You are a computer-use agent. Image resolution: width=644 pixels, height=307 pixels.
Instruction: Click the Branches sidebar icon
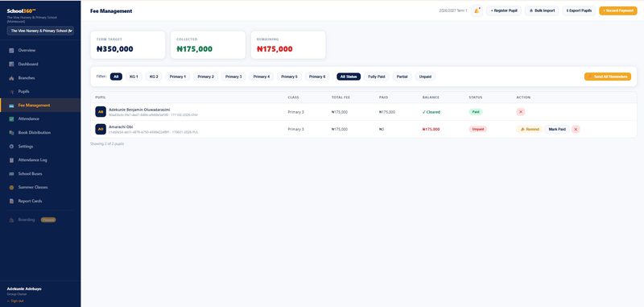[x=11, y=78]
